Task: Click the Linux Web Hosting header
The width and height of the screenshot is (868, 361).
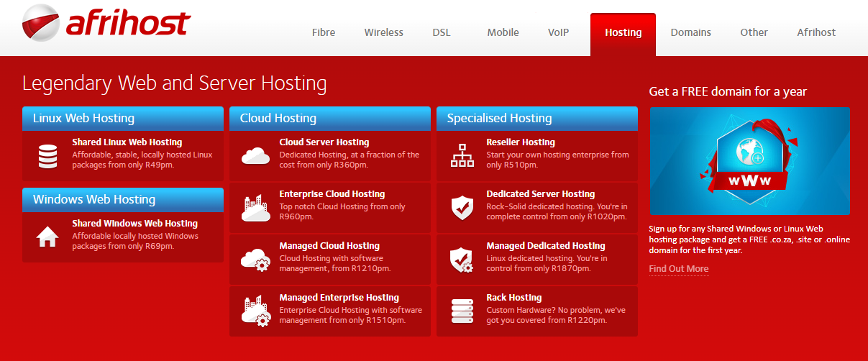Action: coord(123,119)
